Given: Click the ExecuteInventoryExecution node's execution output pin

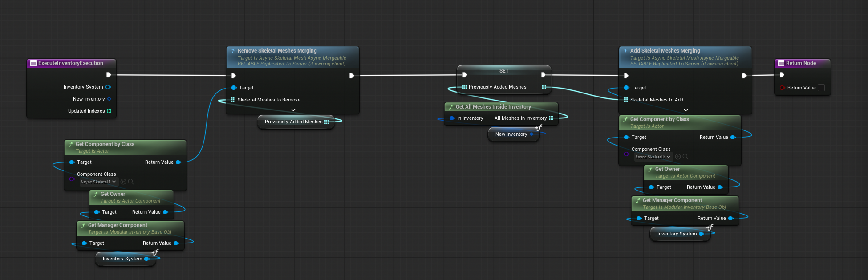Looking at the screenshot, I should [x=109, y=75].
